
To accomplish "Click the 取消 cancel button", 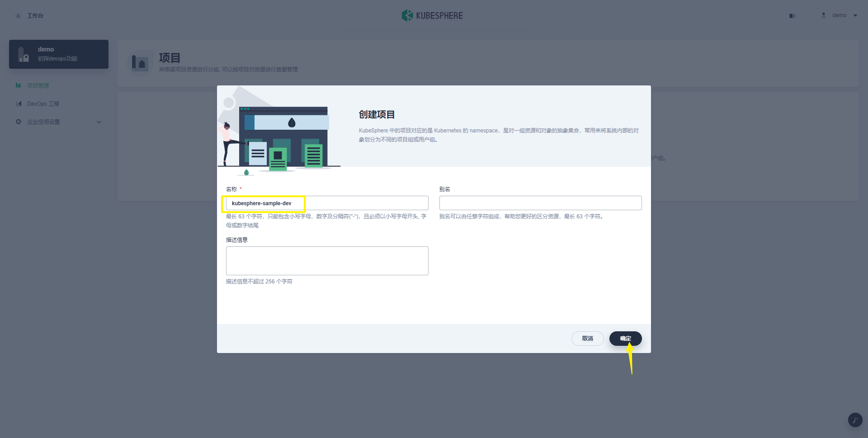I will click(587, 339).
